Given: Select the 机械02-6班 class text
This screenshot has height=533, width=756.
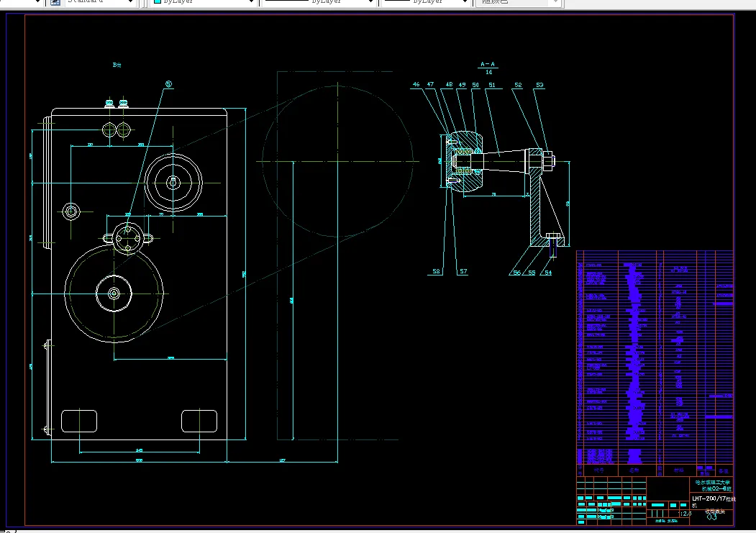Looking at the screenshot, I should pos(716,488).
